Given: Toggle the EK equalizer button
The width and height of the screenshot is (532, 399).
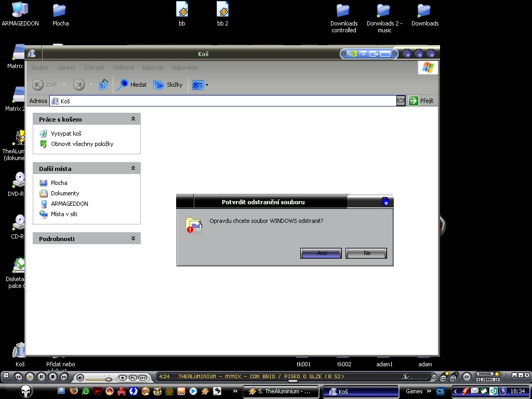Looking at the screenshot, I should (467, 377).
